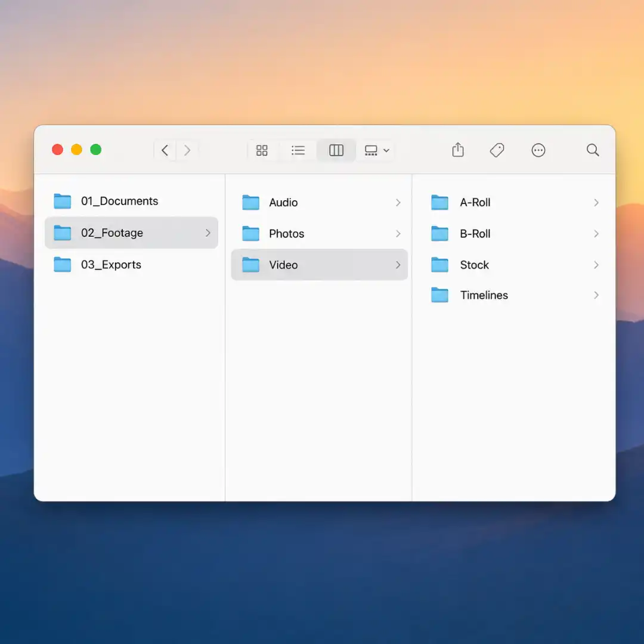Expand chevron next to Photos
This screenshot has width=644, height=644.
pyautogui.click(x=398, y=234)
